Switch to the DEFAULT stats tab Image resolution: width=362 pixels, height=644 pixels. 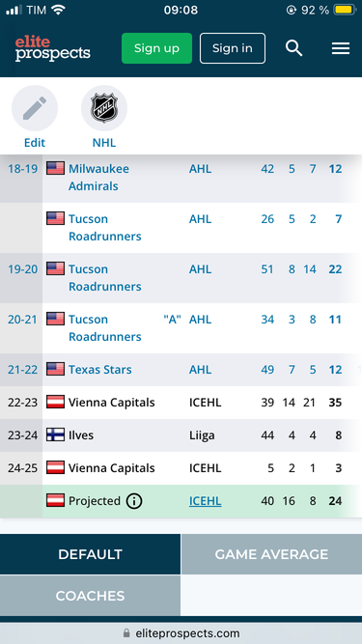coord(91,554)
